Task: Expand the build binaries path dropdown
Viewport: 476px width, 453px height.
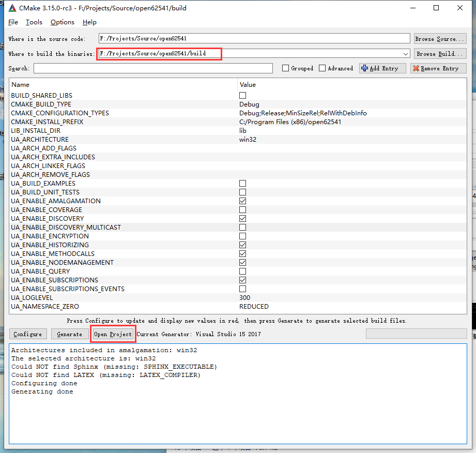Action: (406, 54)
